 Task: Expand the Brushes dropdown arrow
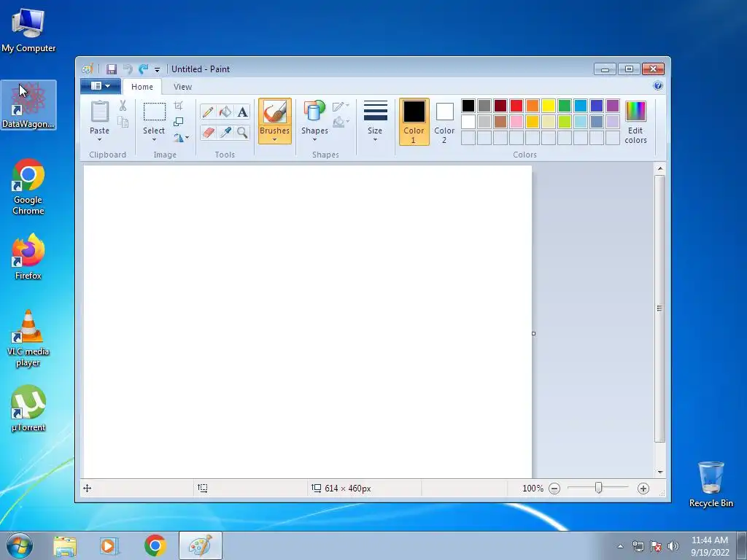click(275, 139)
